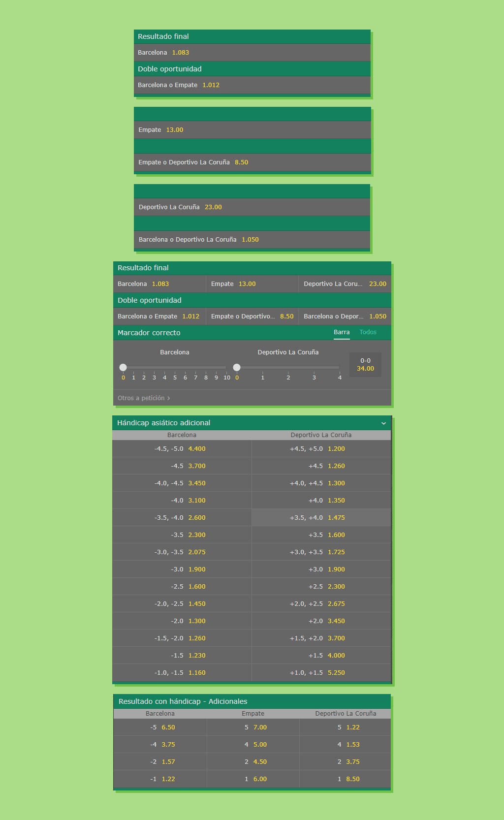This screenshot has width=504, height=820.
Task: Switch to the Todos tab
Action: tap(368, 332)
